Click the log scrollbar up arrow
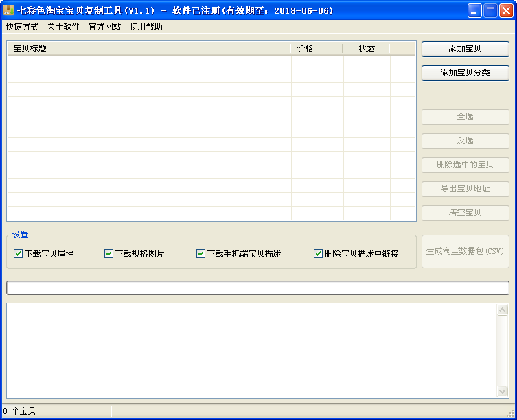This screenshot has width=517, height=420. click(x=502, y=310)
